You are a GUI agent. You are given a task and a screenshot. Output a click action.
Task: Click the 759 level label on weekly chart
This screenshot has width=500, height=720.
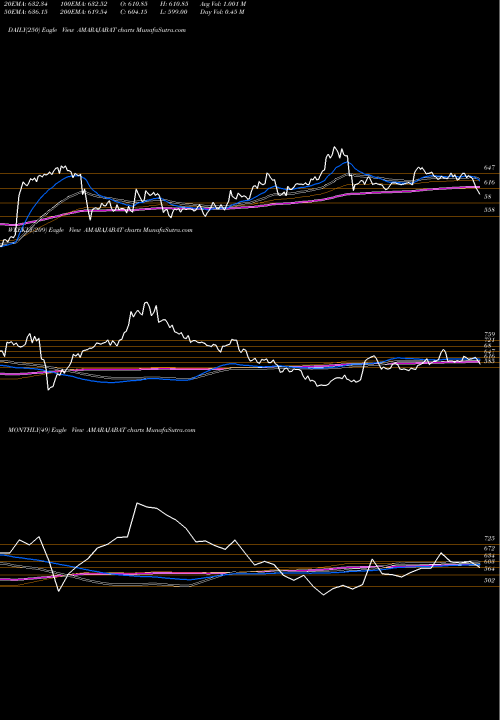(x=489, y=334)
